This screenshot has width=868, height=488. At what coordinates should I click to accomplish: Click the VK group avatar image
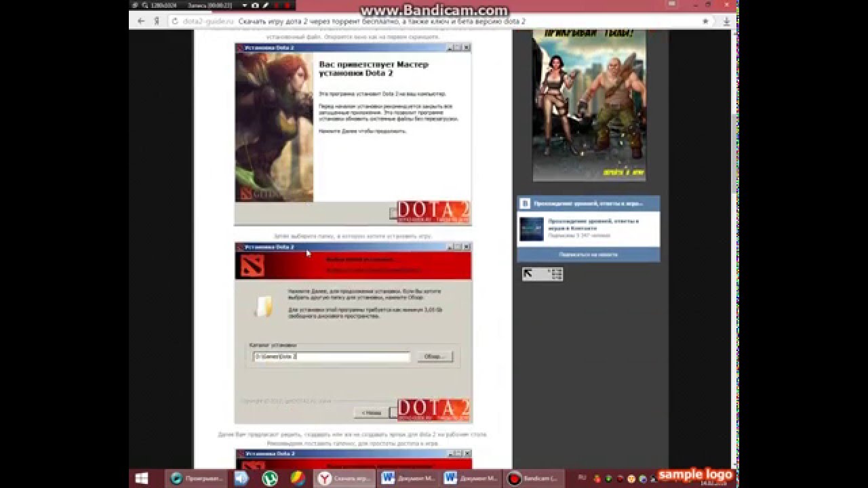pos(532,229)
